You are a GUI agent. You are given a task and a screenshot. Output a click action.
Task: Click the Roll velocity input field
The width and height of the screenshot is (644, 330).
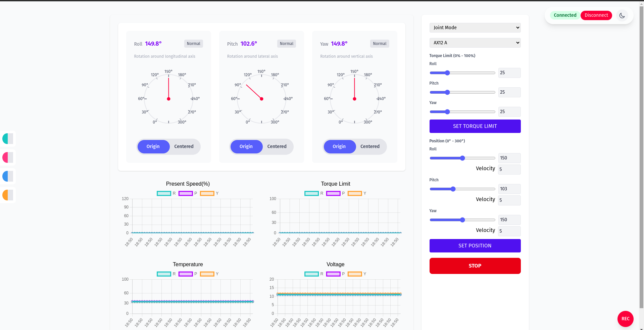point(509,169)
